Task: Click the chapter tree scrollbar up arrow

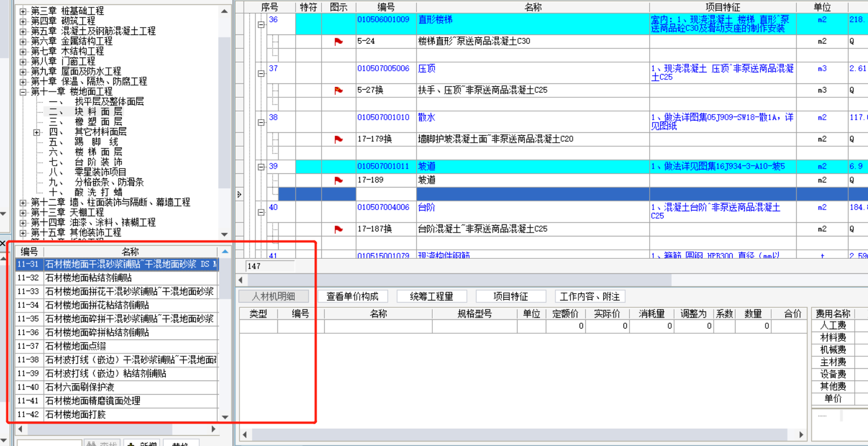Action: pyautogui.click(x=225, y=10)
